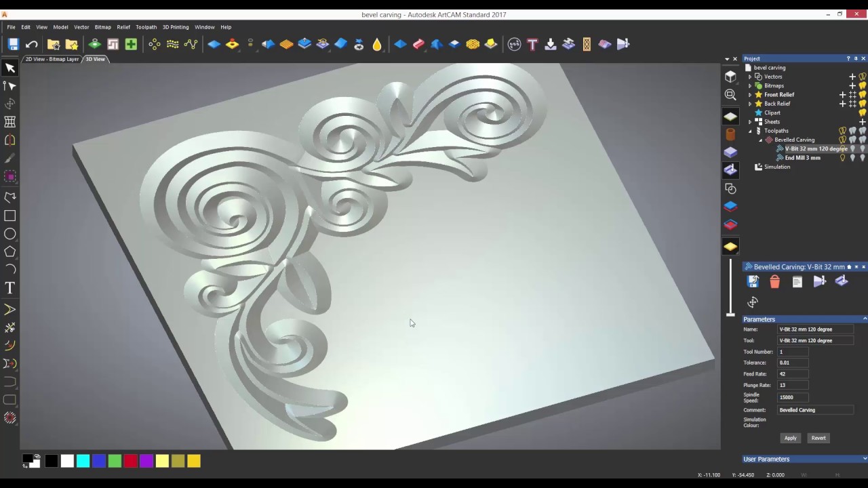Open the Toolpath menu

coord(146,27)
